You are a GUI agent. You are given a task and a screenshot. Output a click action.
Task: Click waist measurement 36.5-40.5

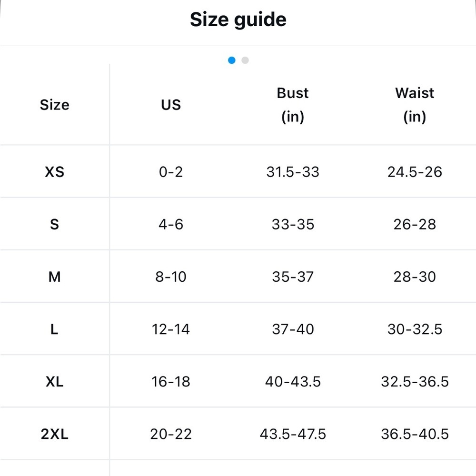coord(415,434)
